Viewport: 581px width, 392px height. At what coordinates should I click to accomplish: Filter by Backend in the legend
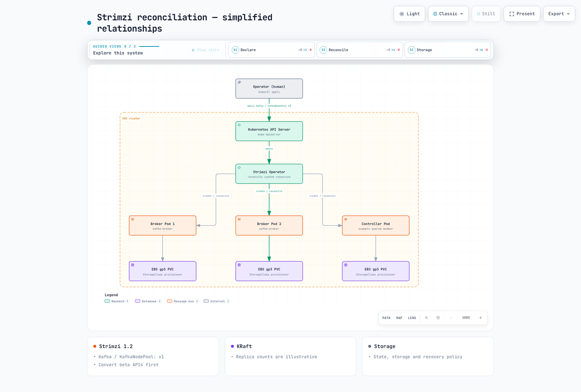coord(117,301)
